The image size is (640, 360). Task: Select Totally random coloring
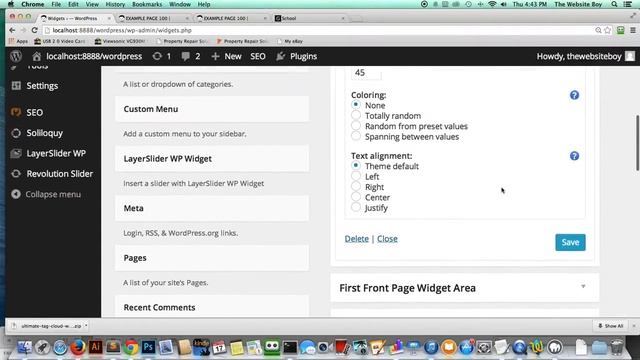(x=356, y=116)
